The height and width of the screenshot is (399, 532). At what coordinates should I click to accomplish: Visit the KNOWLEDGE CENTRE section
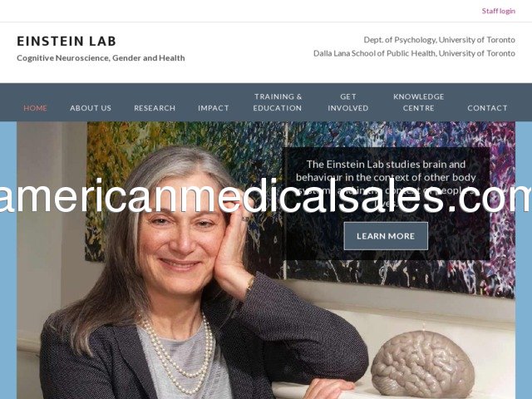(419, 102)
